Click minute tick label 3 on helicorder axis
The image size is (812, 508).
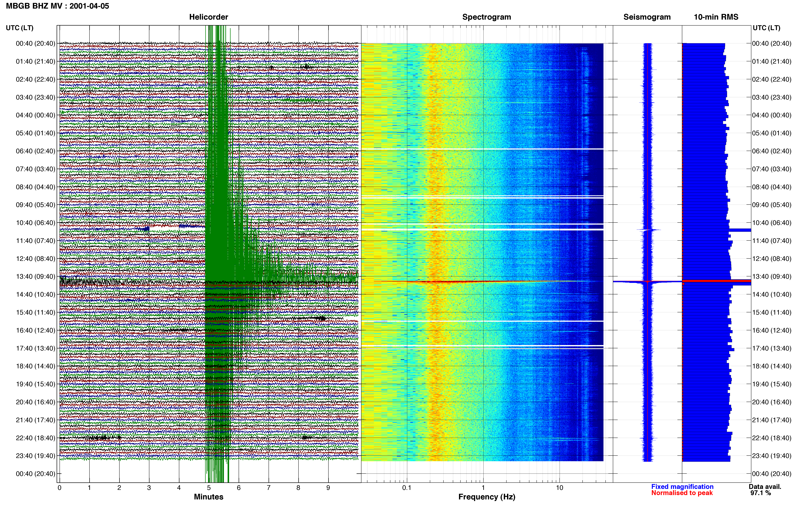pyautogui.click(x=149, y=488)
